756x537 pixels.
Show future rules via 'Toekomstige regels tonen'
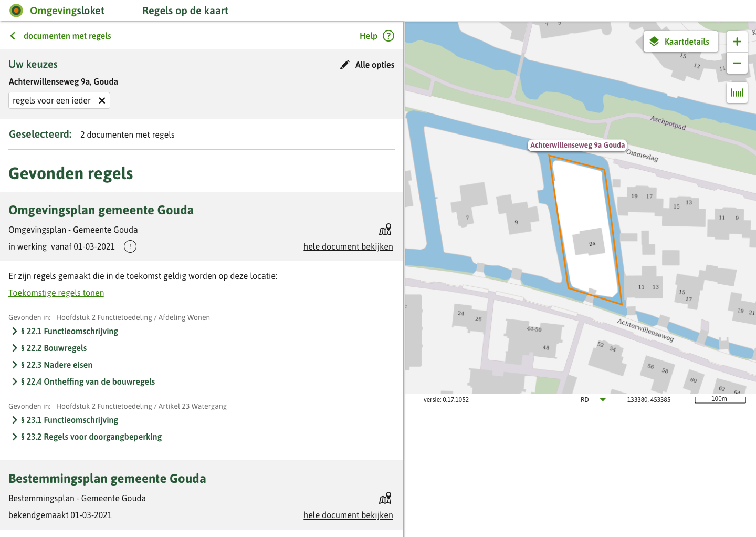pos(56,293)
